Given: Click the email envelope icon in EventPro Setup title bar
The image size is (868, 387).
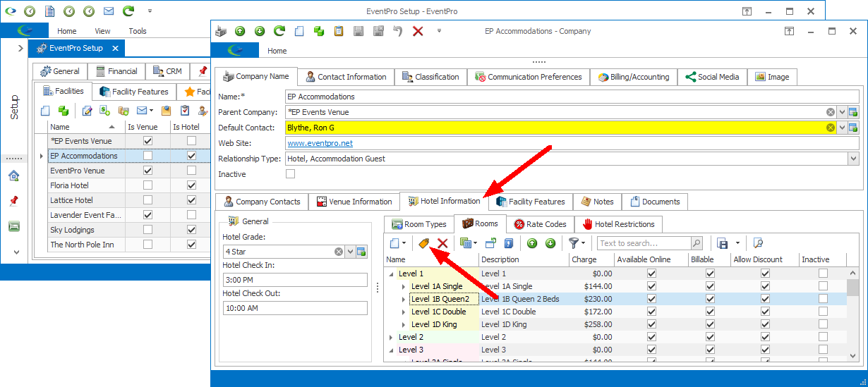Looking at the screenshot, I should [108, 11].
